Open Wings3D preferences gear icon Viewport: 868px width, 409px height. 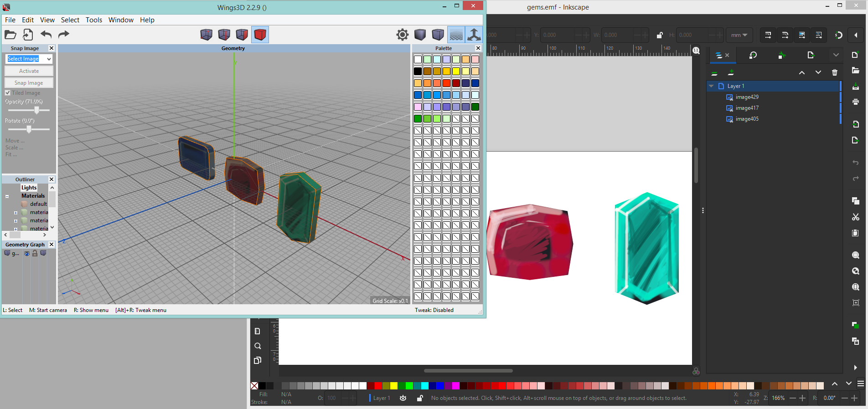point(403,35)
